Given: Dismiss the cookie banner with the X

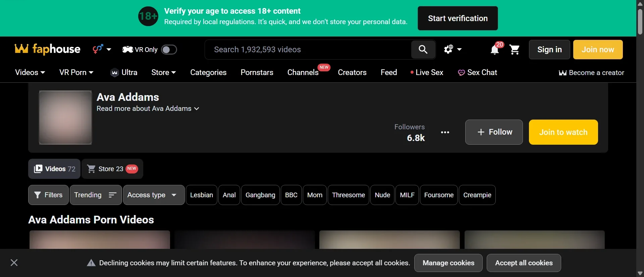Looking at the screenshot, I should tap(14, 263).
